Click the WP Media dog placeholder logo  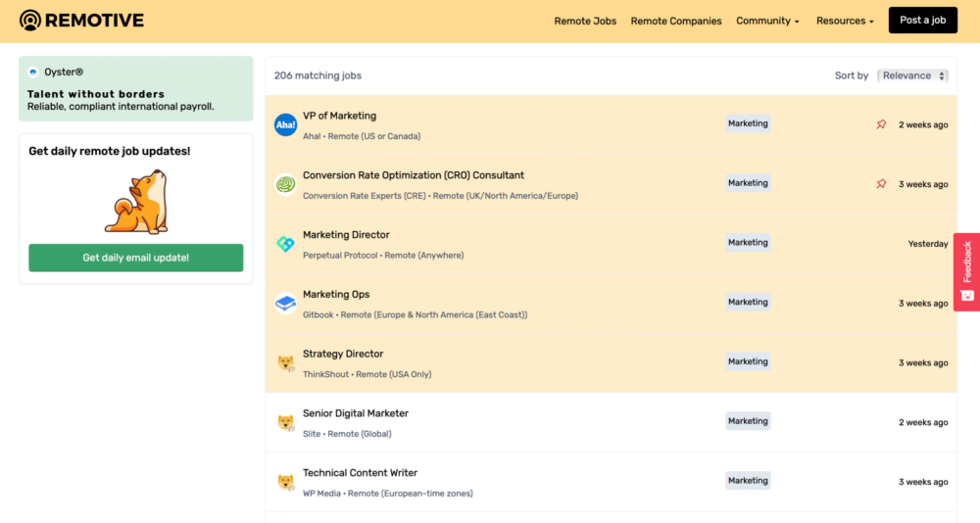pyautogui.click(x=286, y=482)
